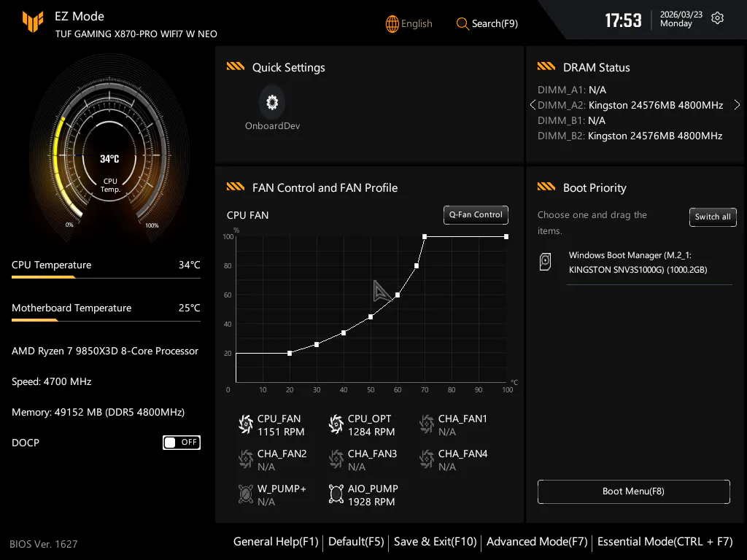747x560 pixels.
Task: Click the CHA_FAN4 fan icon
Action: click(426, 459)
